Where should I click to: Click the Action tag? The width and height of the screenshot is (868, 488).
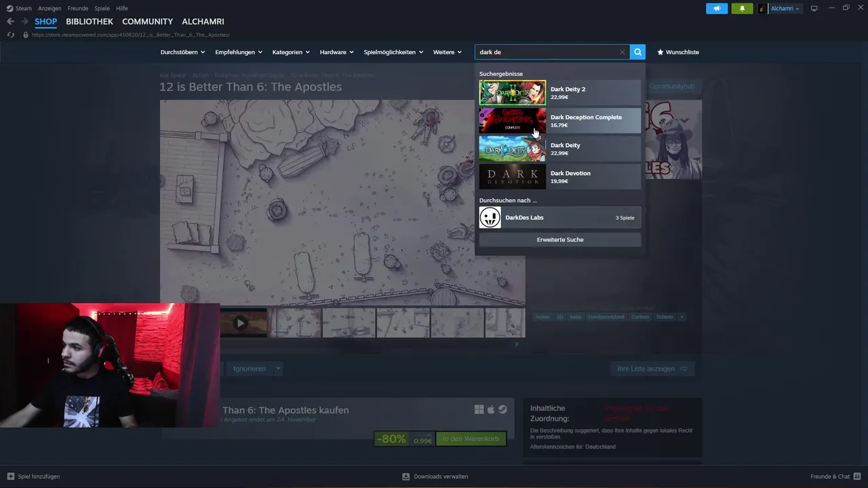pyautogui.click(x=542, y=317)
